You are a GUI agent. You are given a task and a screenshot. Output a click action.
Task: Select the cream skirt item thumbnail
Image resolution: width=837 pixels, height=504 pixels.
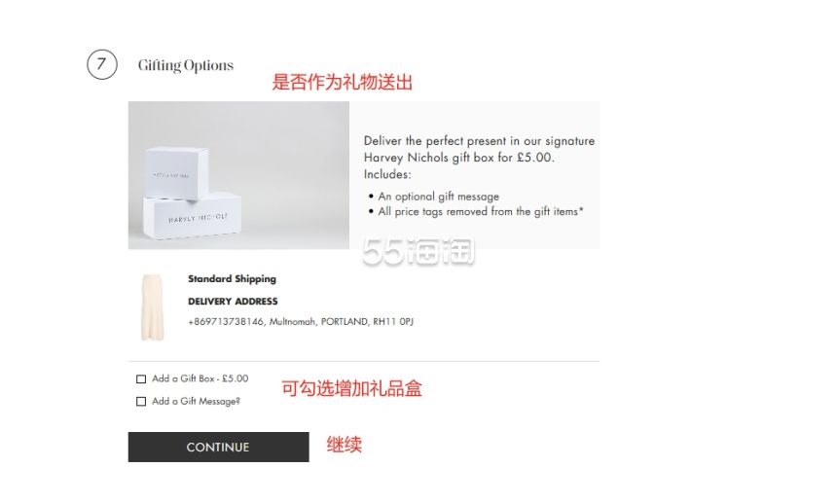pos(152,307)
